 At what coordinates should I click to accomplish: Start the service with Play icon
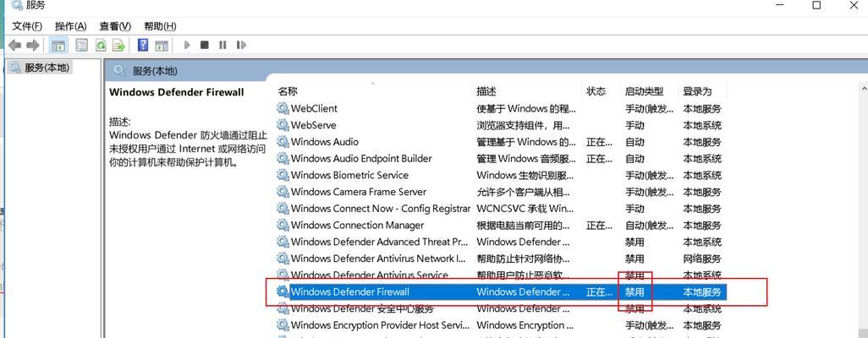(x=187, y=46)
